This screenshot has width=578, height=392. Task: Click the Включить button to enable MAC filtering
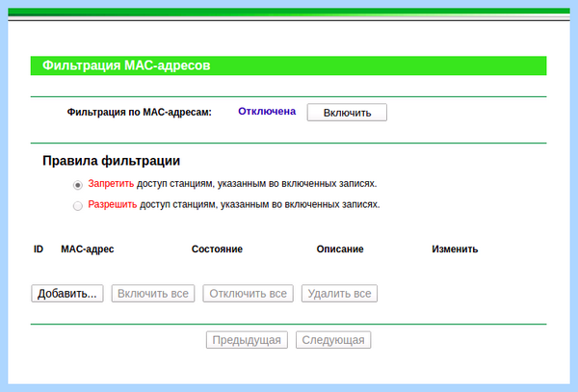pos(347,113)
